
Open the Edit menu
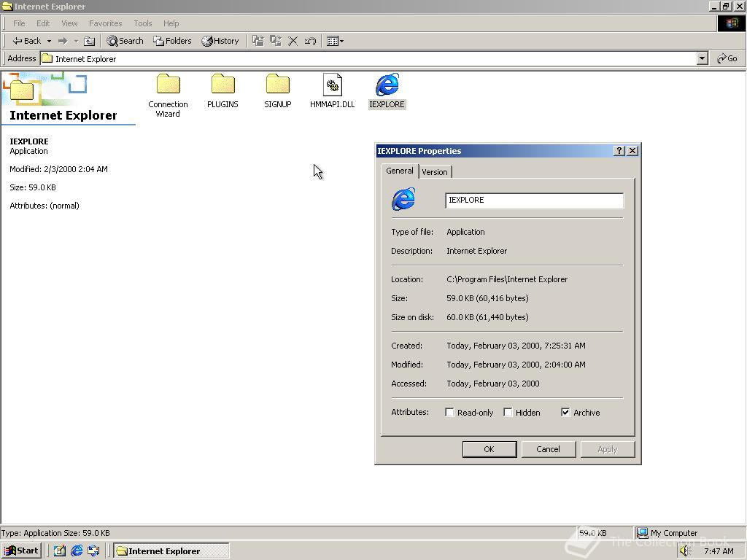[x=43, y=23]
